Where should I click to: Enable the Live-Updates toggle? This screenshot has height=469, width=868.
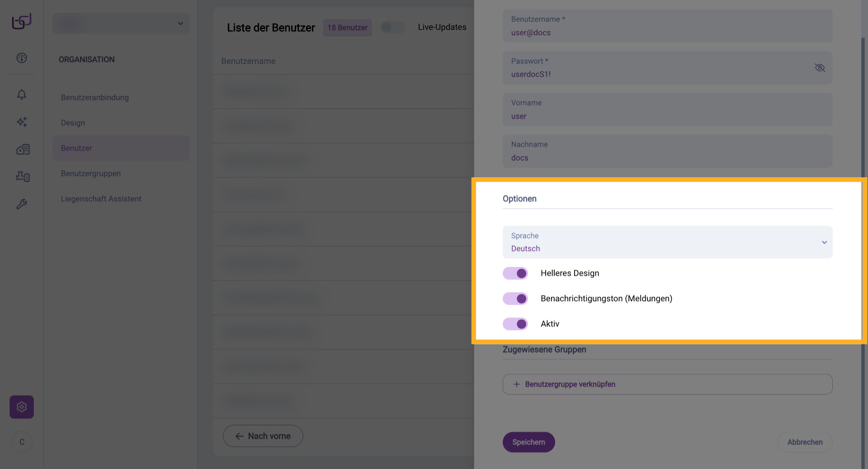tap(392, 28)
